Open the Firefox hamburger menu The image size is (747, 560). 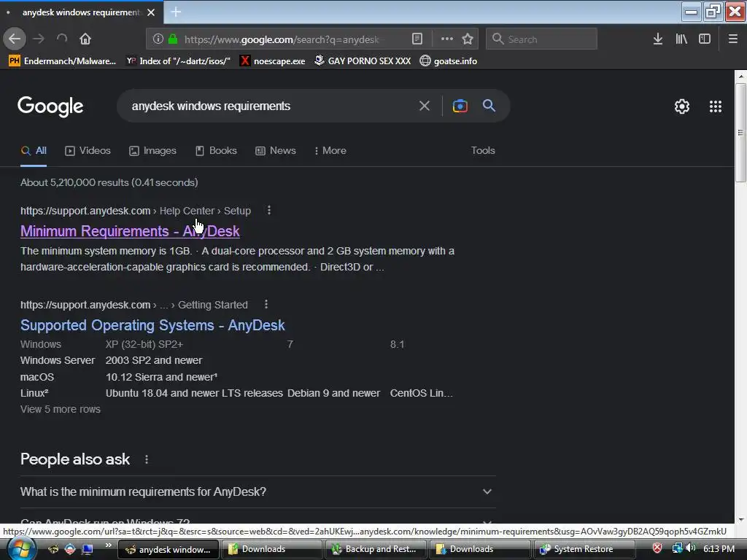coord(733,39)
